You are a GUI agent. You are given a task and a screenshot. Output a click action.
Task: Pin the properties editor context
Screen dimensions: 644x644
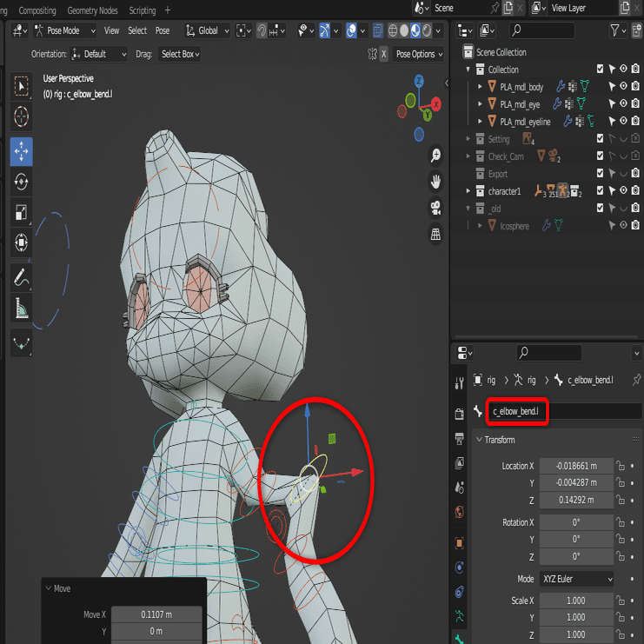tap(636, 380)
